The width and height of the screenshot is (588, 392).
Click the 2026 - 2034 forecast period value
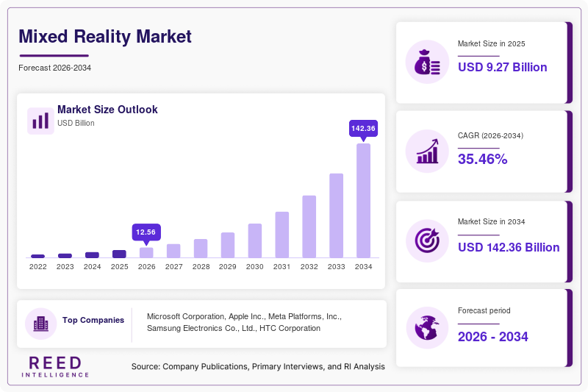click(x=492, y=337)
